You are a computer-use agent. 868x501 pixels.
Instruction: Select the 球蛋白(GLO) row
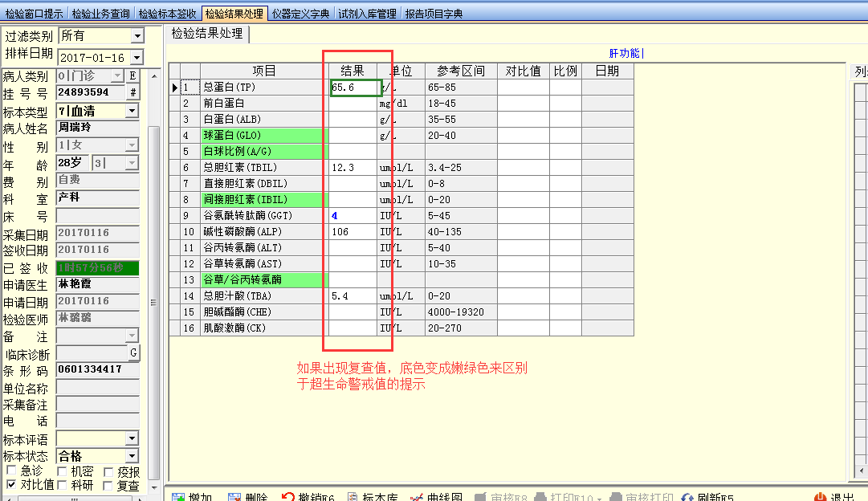(x=401, y=136)
